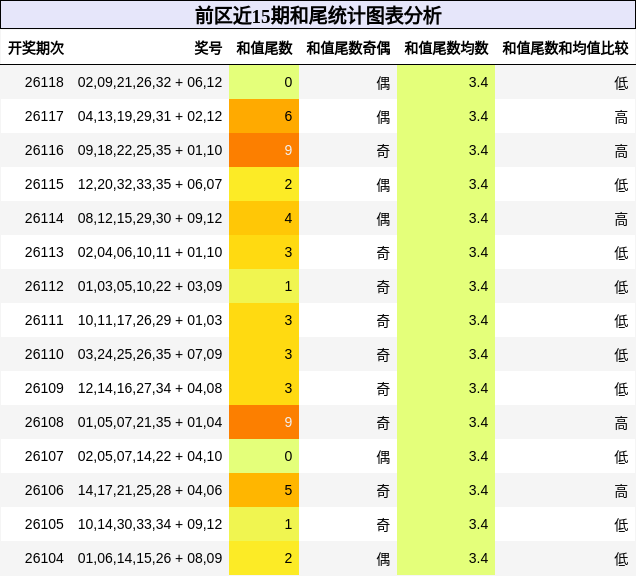
Task: Click tail value 5 in row 26106
Action: 264,490
